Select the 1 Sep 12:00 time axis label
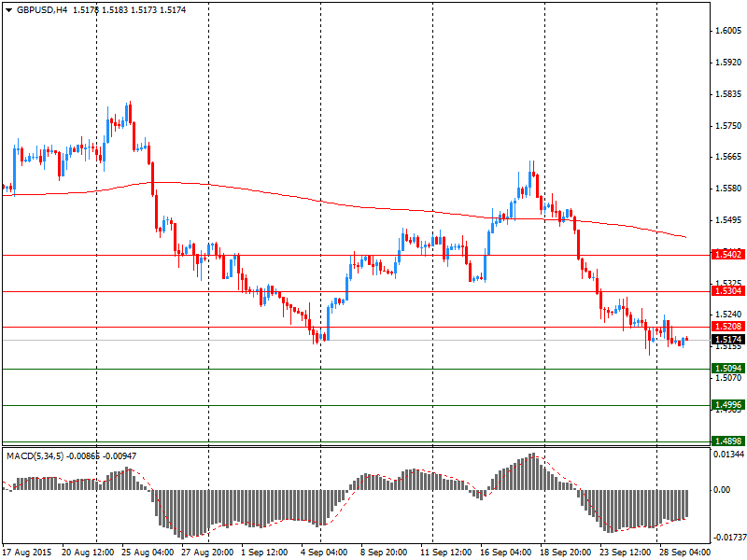This screenshot has width=747, height=560. (x=264, y=553)
